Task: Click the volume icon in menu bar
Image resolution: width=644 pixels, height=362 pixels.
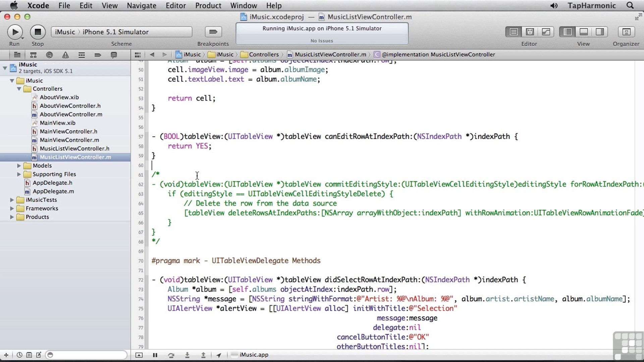Action: coord(554,6)
